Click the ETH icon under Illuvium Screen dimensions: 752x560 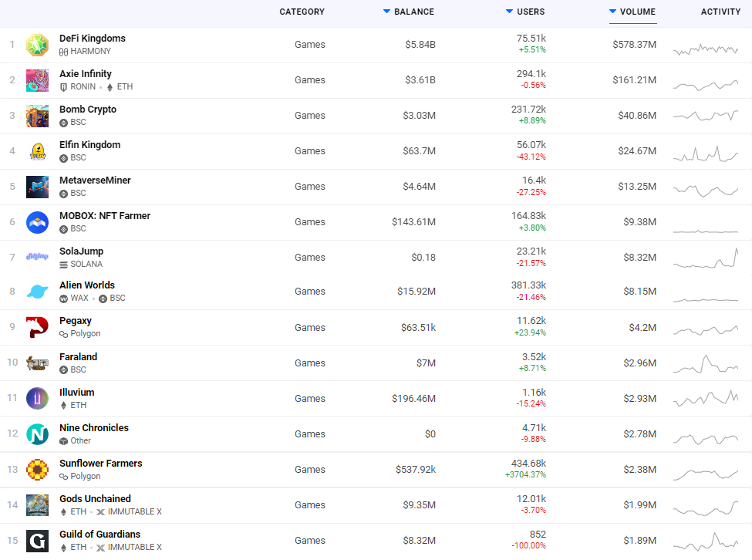[63, 406]
